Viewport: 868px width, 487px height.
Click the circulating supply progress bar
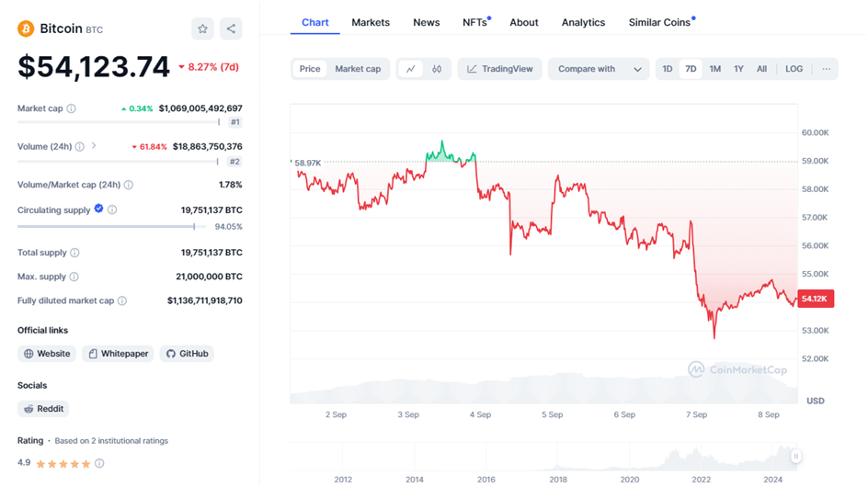pyautogui.click(x=111, y=226)
